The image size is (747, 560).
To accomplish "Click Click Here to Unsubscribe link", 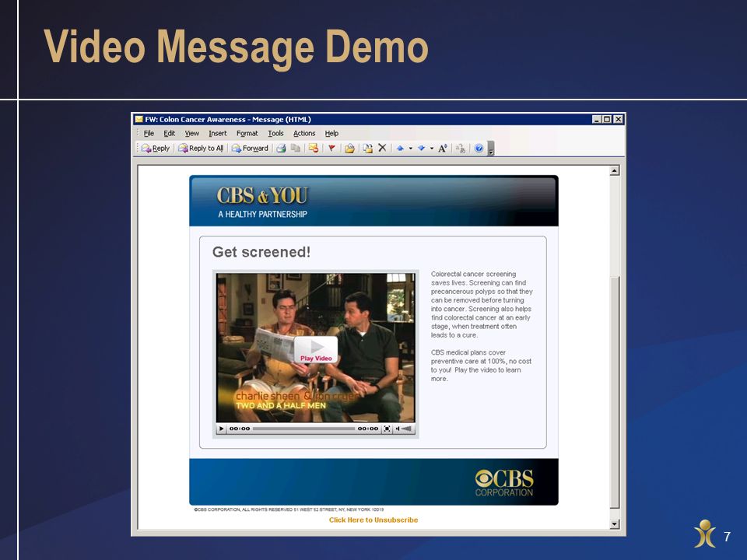I will coord(373,520).
